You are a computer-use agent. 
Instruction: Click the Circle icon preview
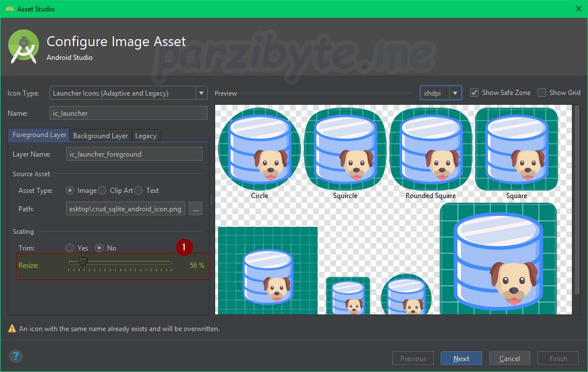(259, 149)
